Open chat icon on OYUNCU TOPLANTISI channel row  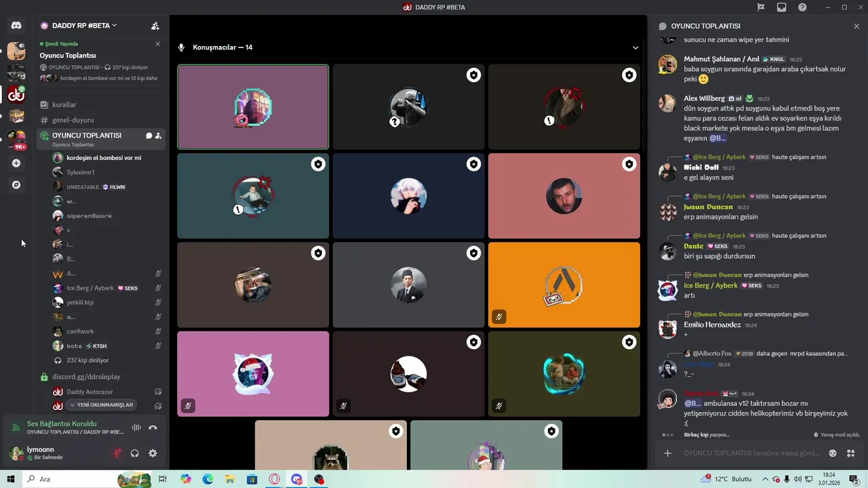(149, 136)
